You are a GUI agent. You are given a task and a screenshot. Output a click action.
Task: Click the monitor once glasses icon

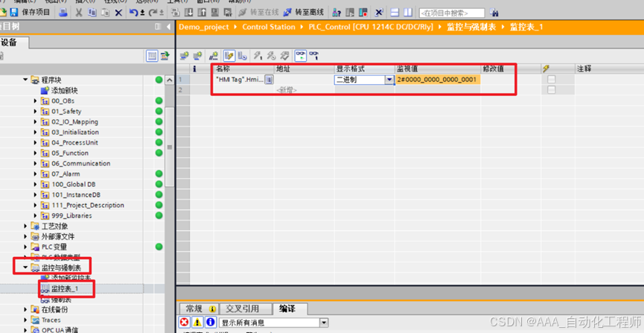(x=314, y=55)
